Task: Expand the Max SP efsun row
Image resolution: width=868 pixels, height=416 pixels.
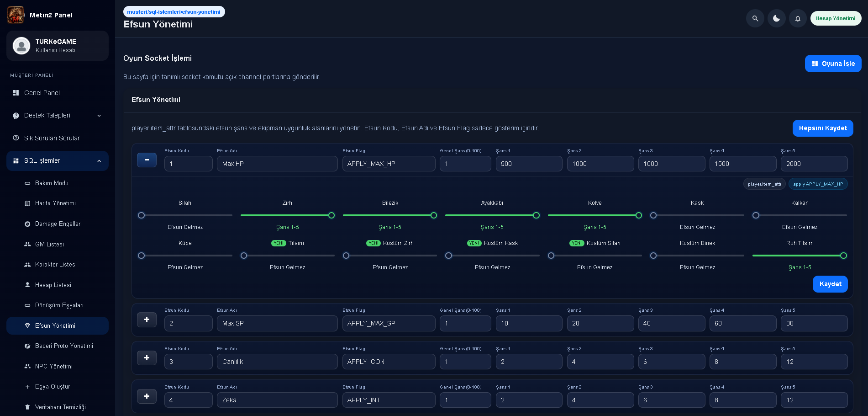Action: pos(147,320)
